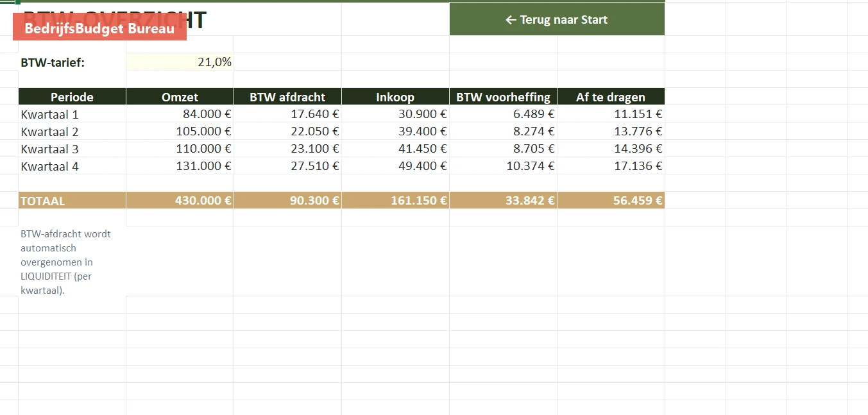Select the 90.300 € total cell
The width and height of the screenshot is (868, 415).
[288, 201]
